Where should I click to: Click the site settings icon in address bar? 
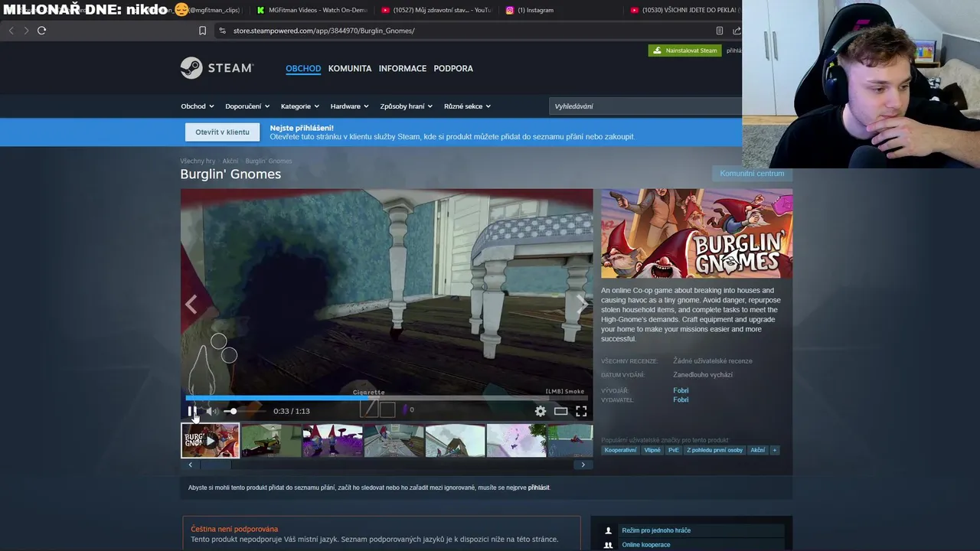click(222, 31)
